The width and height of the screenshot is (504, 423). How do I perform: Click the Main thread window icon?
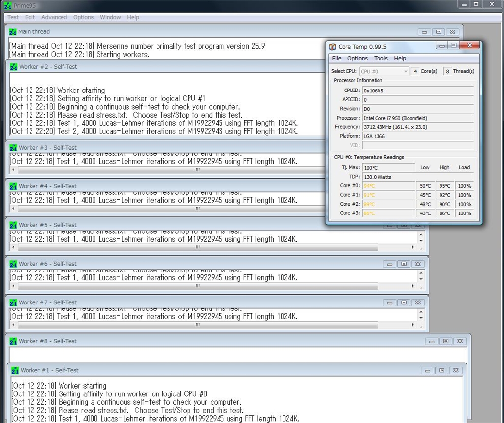[12, 32]
